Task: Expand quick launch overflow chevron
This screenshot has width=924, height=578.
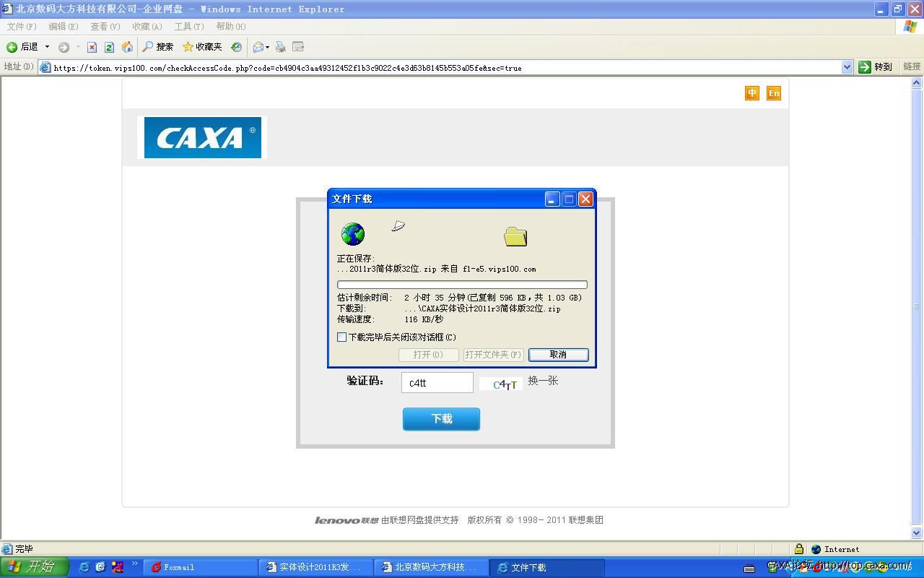Action: click(x=134, y=564)
